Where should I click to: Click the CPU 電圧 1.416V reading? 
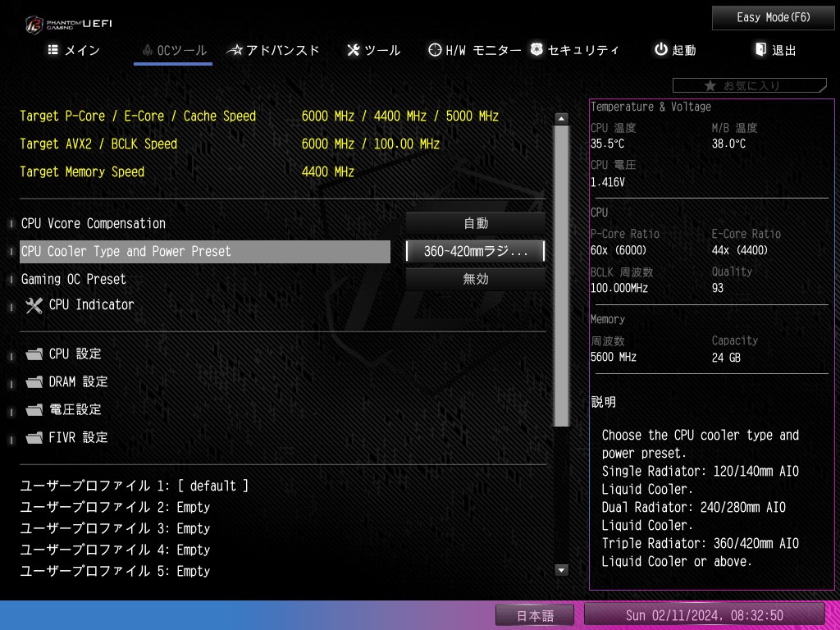(608, 183)
